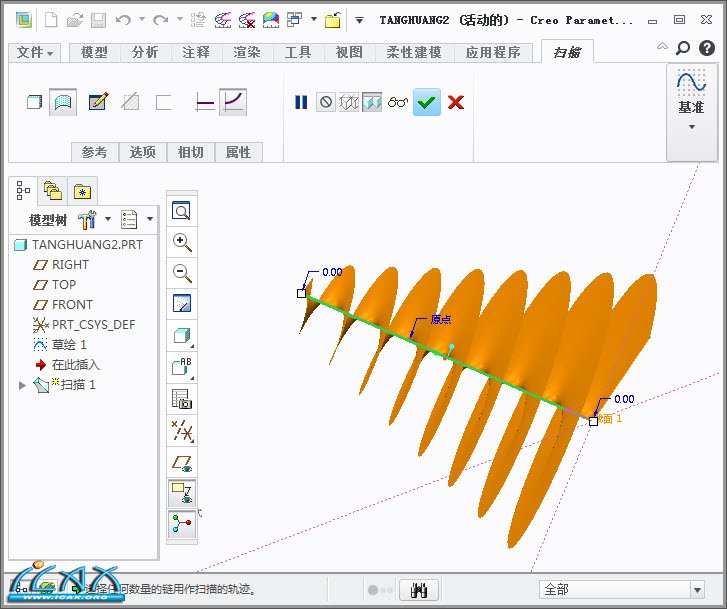Open the 文件 file menu
Viewport: 727px width, 609px height.
click(x=36, y=53)
